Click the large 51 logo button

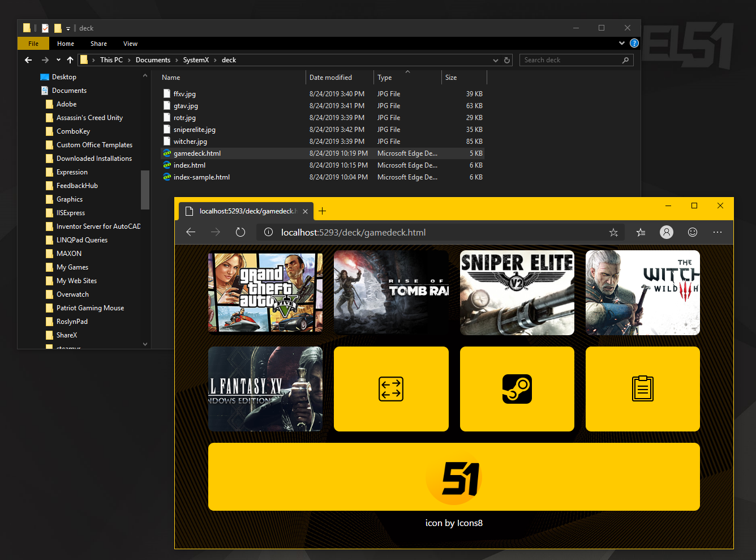point(454,477)
